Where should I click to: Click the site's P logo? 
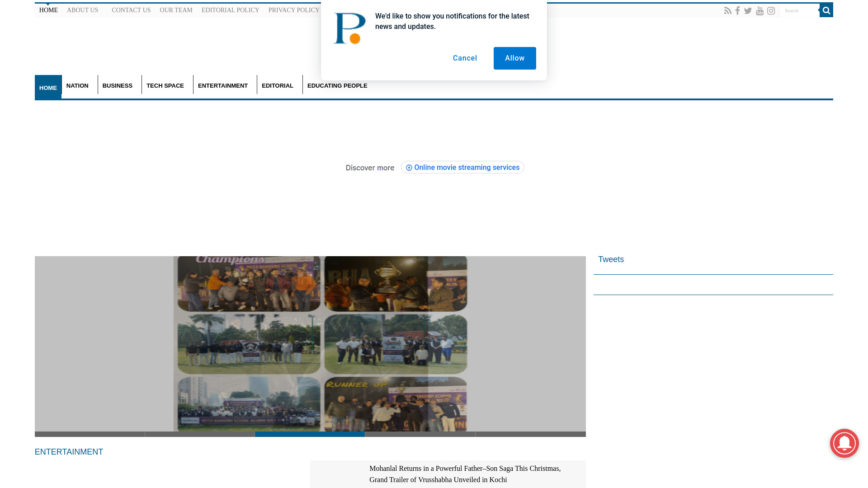[349, 28]
